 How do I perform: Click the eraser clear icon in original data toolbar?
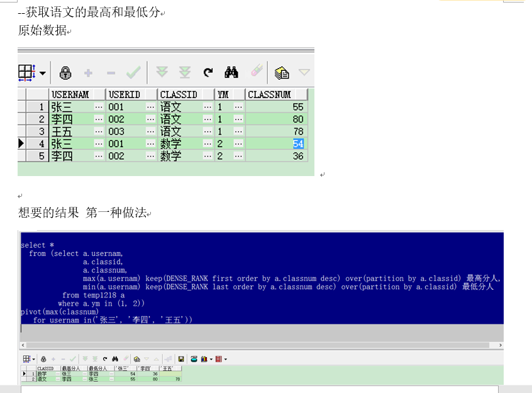tap(257, 70)
